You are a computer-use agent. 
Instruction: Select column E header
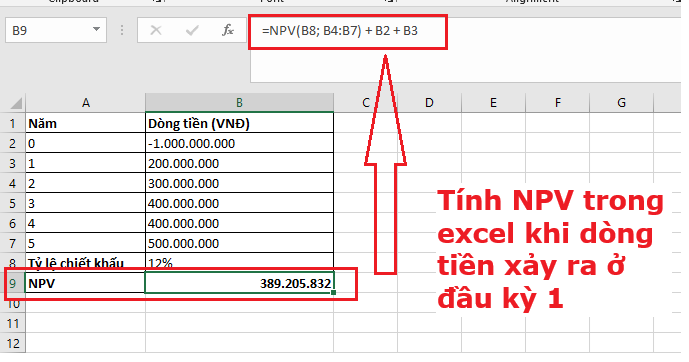pos(493,103)
